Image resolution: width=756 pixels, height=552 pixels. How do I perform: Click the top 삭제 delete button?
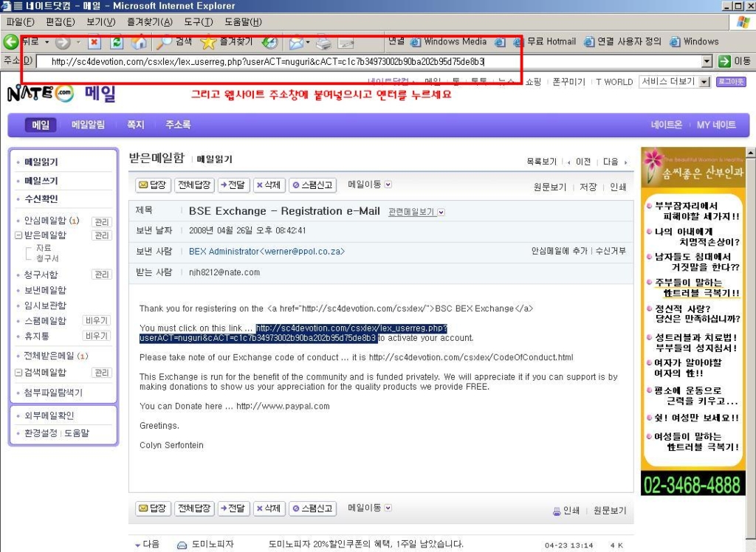click(269, 185)
